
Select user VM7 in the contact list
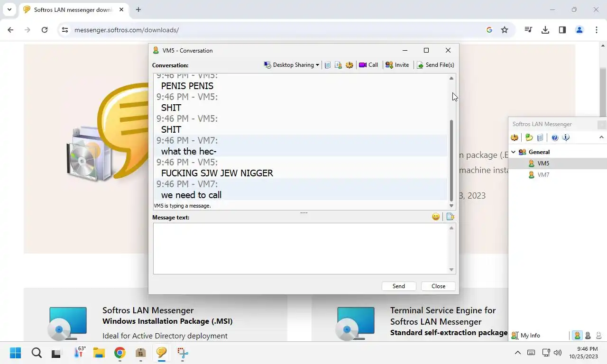pos(558,175)
